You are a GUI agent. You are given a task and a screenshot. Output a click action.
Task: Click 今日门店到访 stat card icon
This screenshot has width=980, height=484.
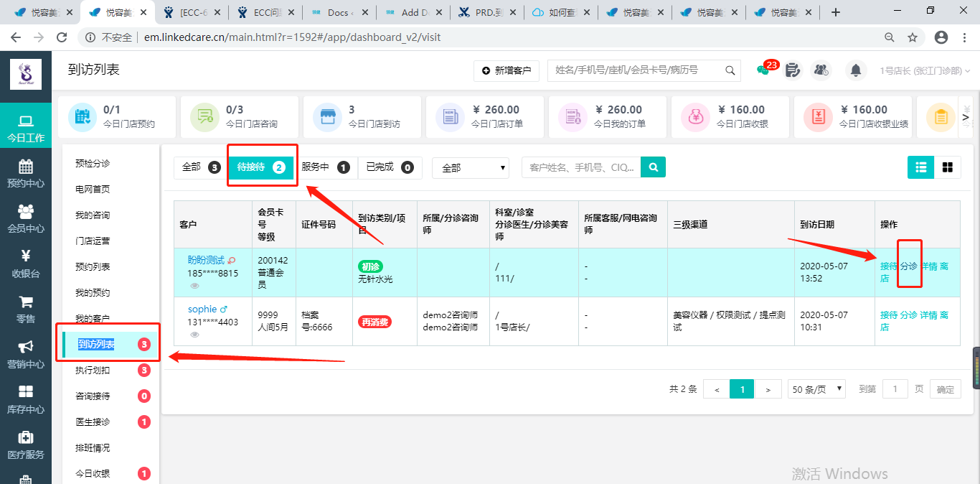pyautogui.click(x=327, y=117)
